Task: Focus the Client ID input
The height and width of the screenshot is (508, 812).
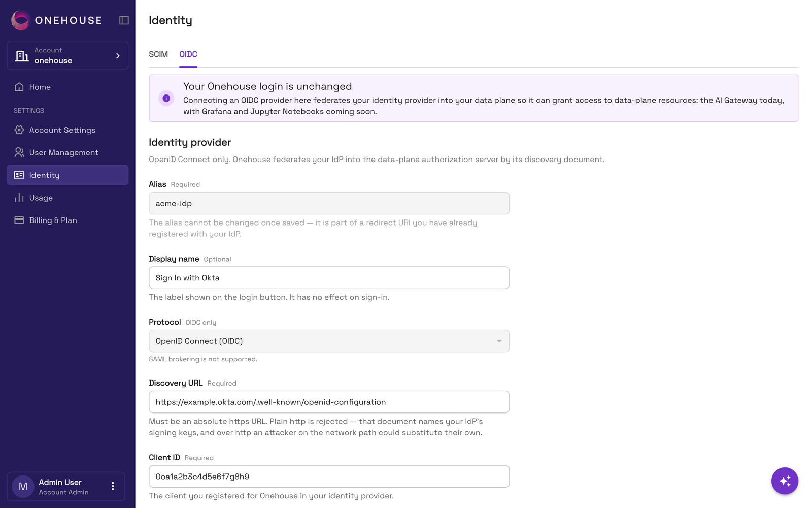Action: (329, 477)
